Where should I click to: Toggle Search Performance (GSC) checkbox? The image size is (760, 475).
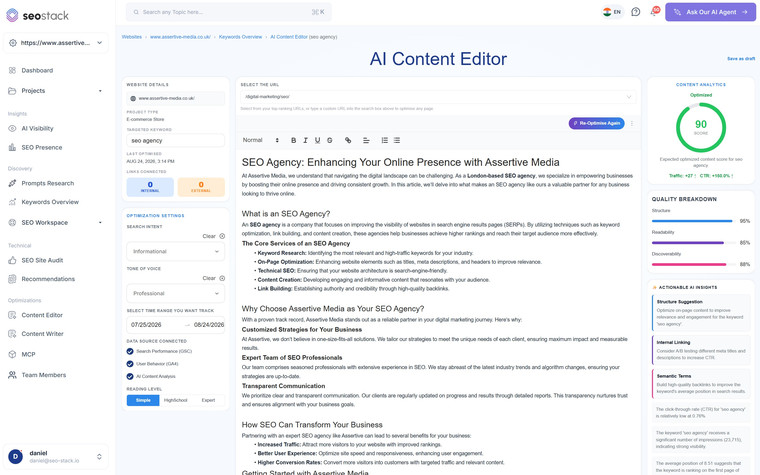coord(130,351)
